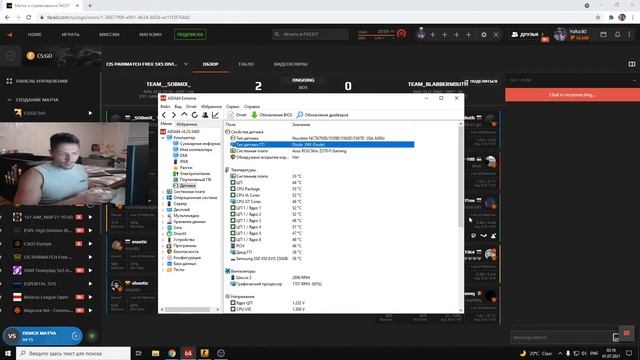The image size is (640, 360).
Task: Select DMI in AIDA64 tree
Action: pos(180,156)
